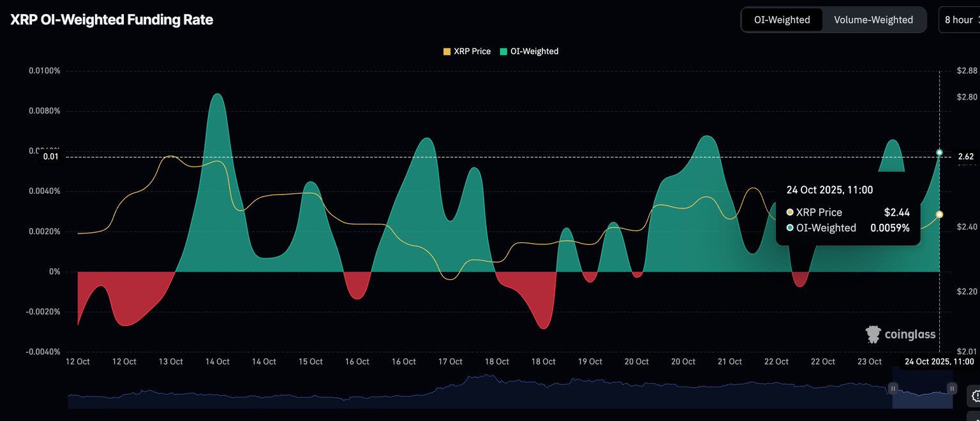Click the 2.62 crosshair label on right axis

click(x=965, y=156)
